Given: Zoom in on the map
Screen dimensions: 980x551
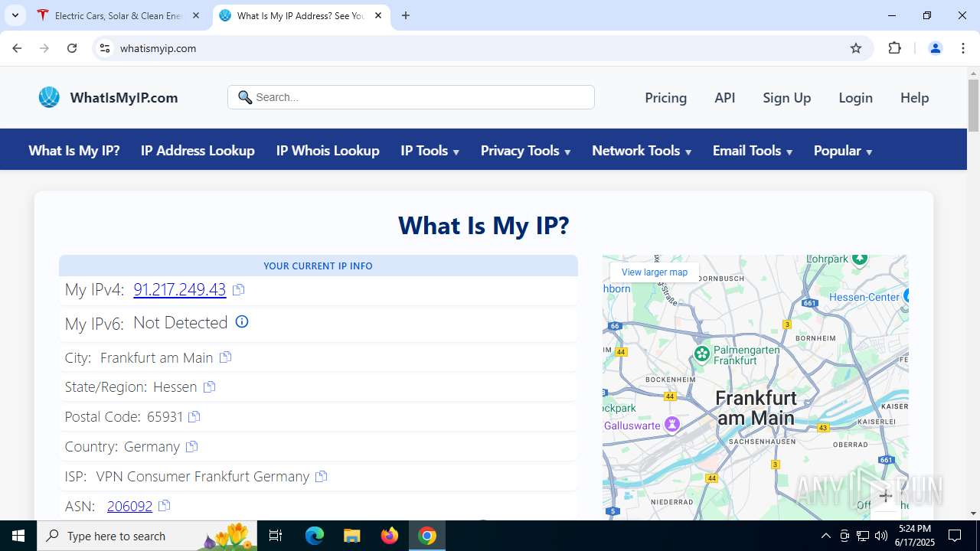Looking at the screenshot, I should [886, 496].
